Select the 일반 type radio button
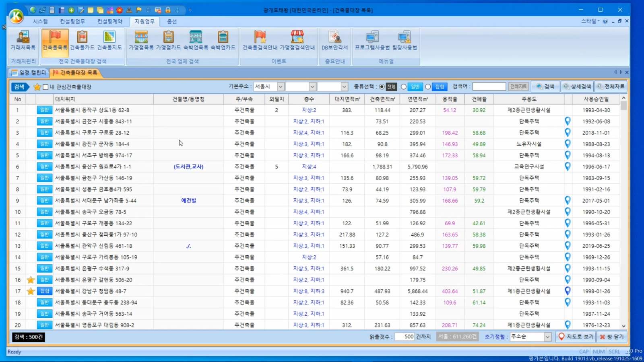Screen dimensions: 644x362 click(x=403, y=87)
